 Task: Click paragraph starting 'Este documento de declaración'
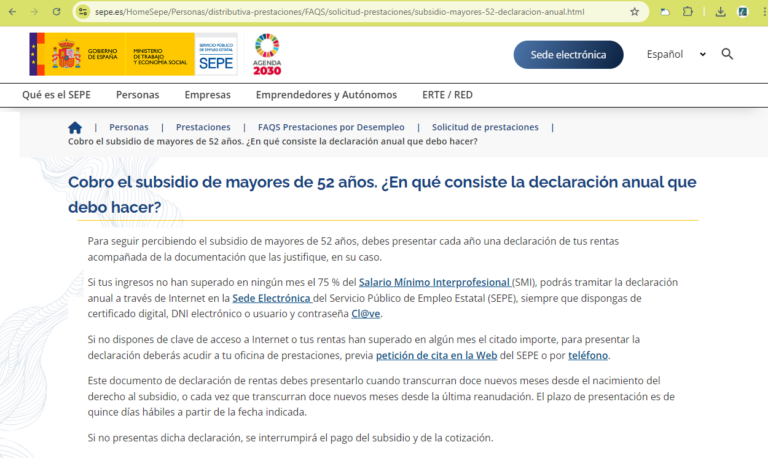(x=381, y=396)
